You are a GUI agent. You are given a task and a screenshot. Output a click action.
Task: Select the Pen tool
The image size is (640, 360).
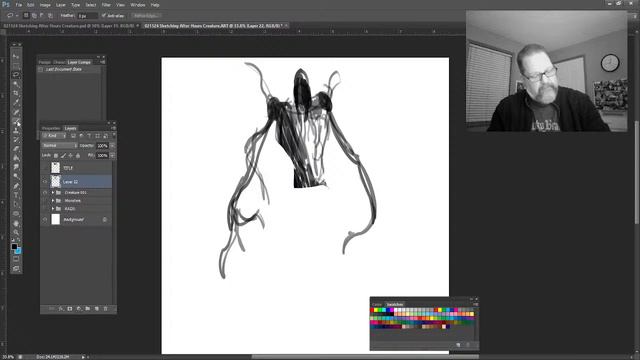tap(16, 186)
